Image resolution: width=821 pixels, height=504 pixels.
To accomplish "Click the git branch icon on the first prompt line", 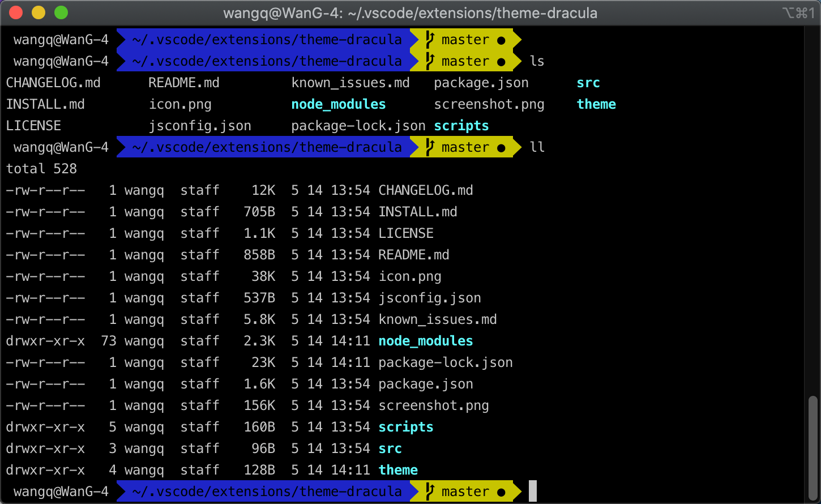I will point(430,40).
